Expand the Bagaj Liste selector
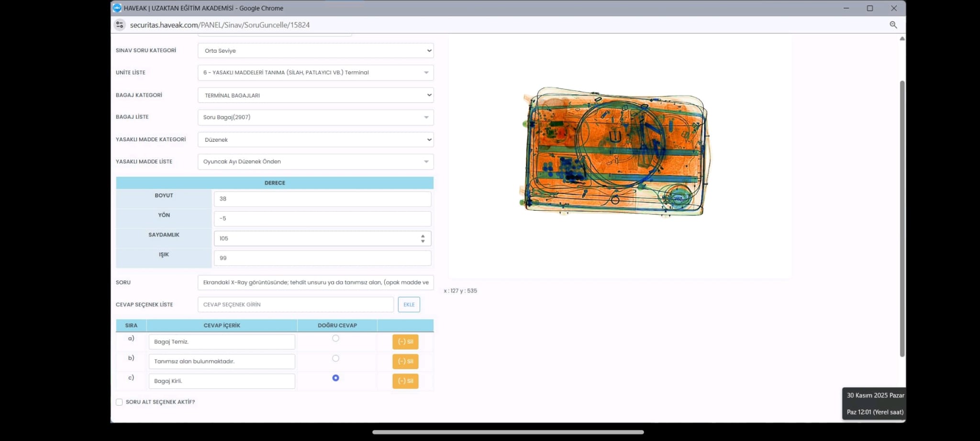The image size is (980, 441). point(315,117)
